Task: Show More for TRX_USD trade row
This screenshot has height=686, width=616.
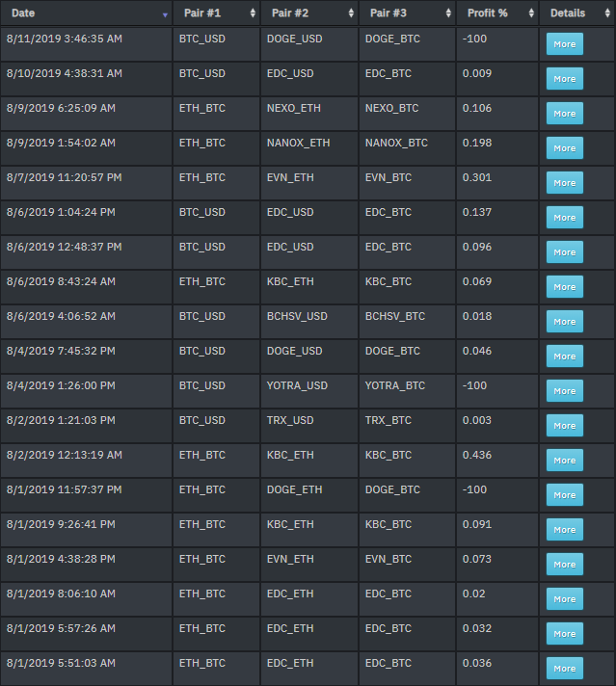Action: tap(564, 426)
